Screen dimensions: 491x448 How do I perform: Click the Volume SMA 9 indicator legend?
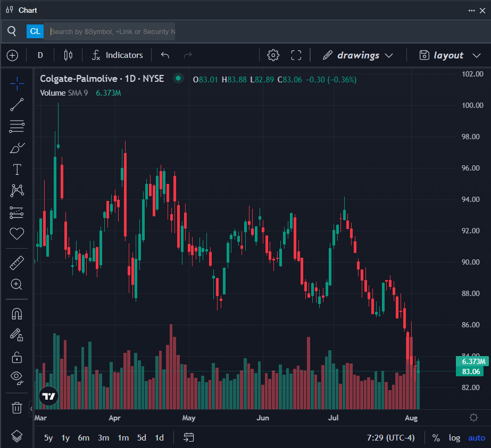pos(64,93)
